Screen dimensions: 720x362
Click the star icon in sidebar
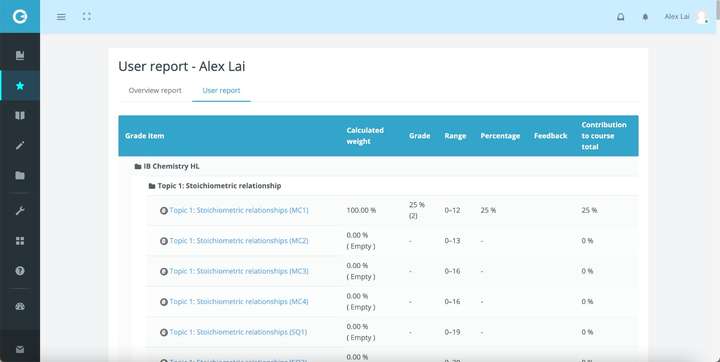20,85
